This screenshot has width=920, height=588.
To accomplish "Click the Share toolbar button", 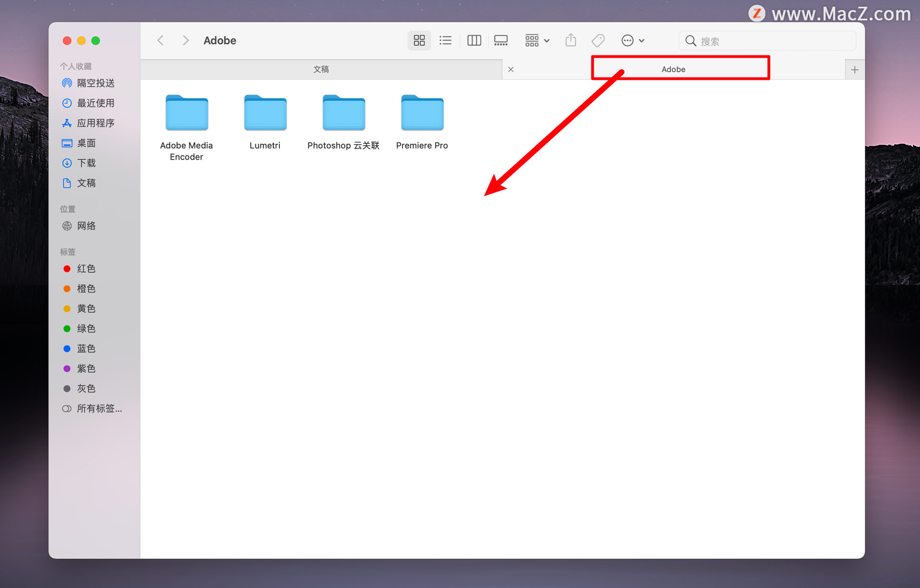I will 571,41.
